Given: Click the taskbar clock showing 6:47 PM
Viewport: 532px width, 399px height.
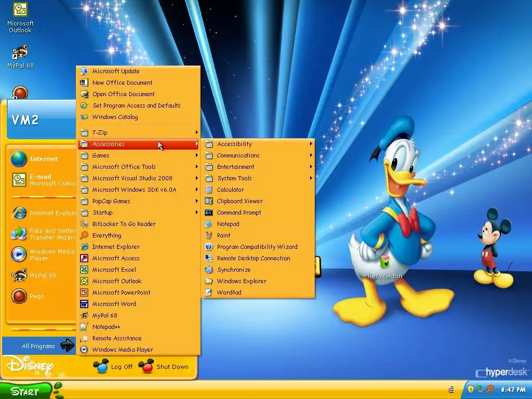Looking at the screenshot, I should pos(513,390).
